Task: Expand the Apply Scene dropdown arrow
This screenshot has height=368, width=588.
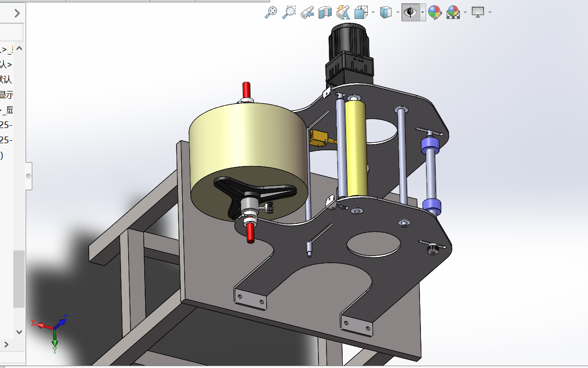Action: pyautogui.click(x=465, y=12)
